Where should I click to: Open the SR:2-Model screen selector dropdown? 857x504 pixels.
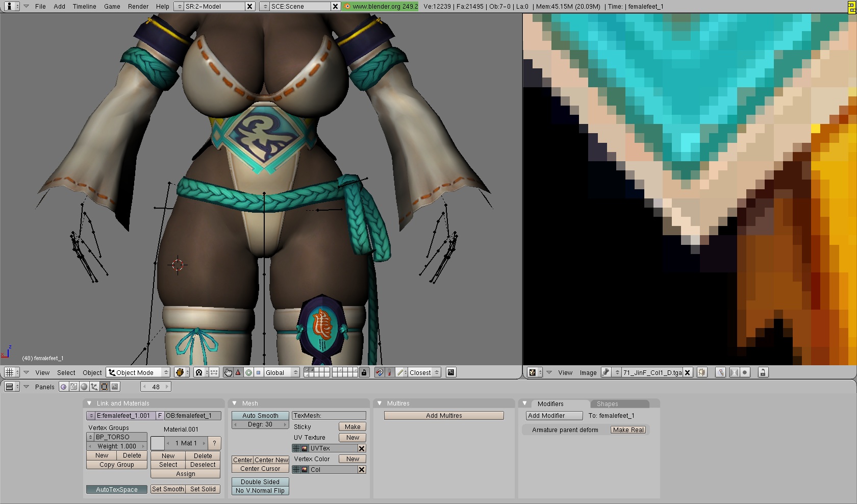click(x=179, y=6)
